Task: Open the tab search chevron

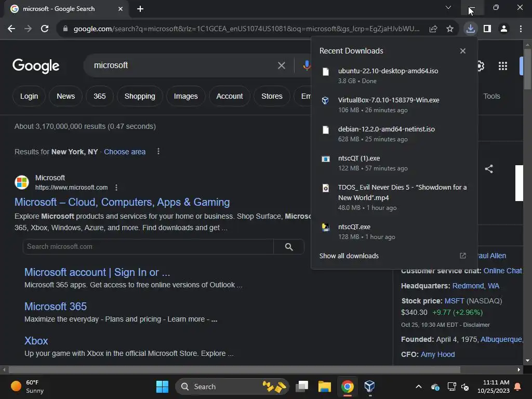Action: [448, 7]
